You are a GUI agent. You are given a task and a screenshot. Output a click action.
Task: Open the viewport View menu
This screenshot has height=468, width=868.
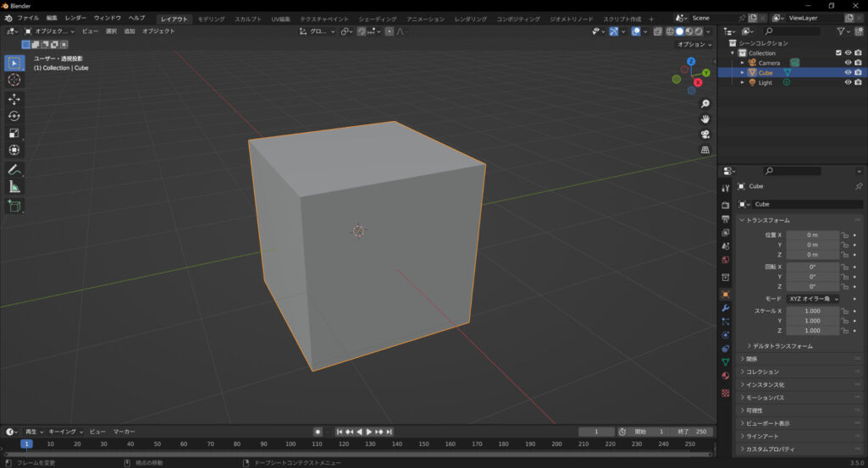click(x=90, y=31)
